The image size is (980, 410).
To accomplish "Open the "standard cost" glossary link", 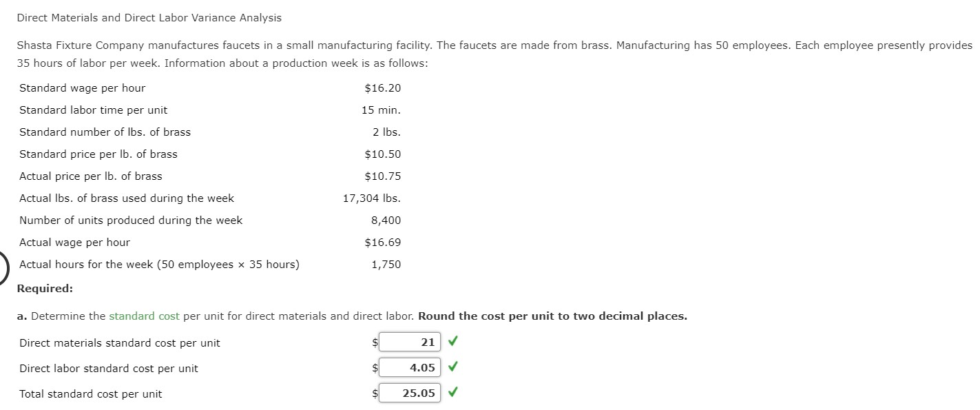I will (144, 316).
